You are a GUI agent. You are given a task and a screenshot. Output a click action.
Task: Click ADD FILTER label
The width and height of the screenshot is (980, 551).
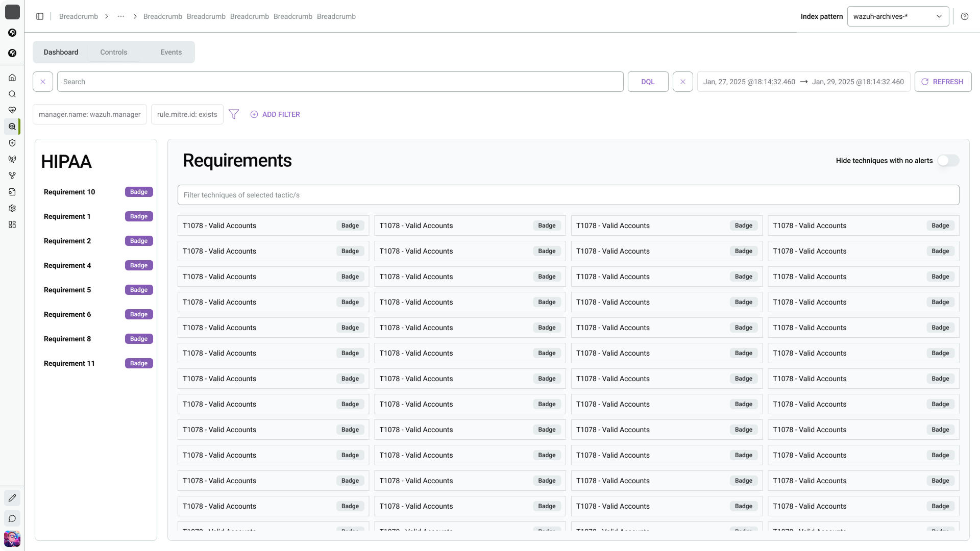(281, 114)
